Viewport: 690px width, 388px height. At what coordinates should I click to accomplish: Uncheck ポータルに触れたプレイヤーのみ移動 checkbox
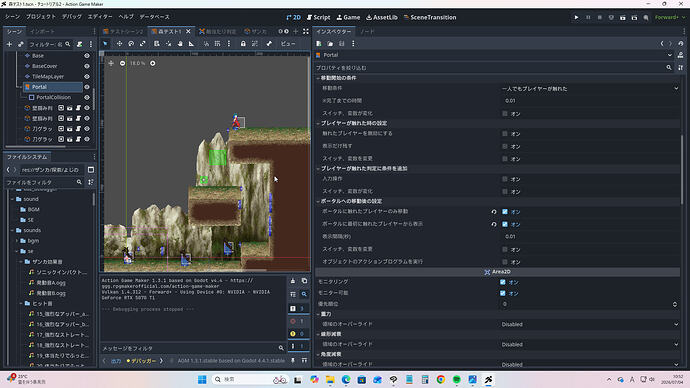pyautogui.click(x=505, y=212)
